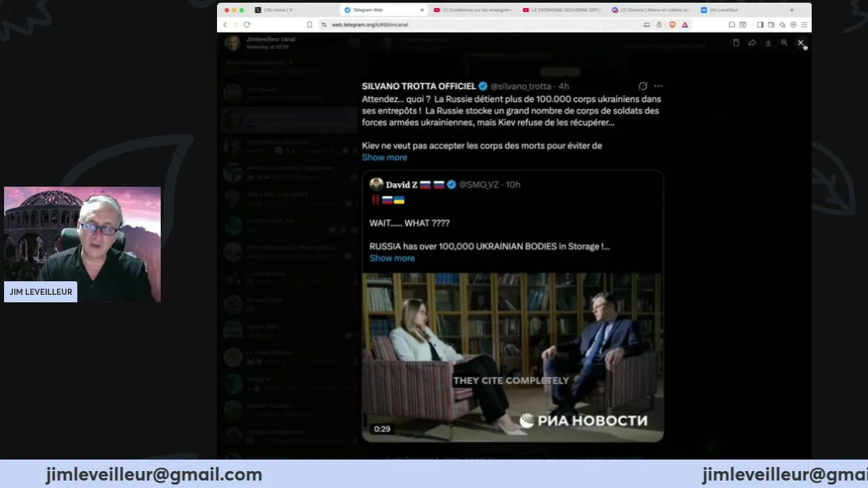The height and width of the screenshot is (488, 868).
Task: Zoom the image with the magnifier icon
Action: coord(784,43)
